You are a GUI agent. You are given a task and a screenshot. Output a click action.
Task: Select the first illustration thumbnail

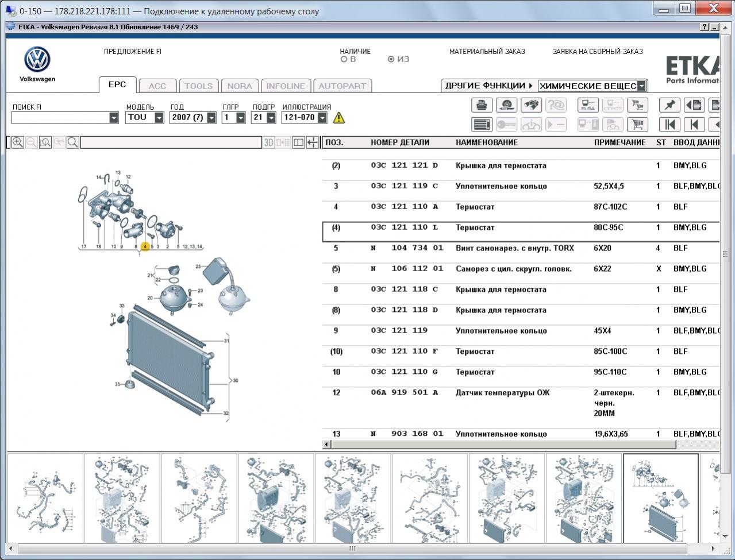[45, 497]
